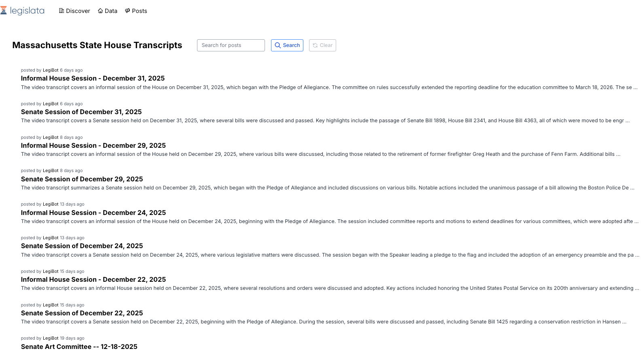This screenshot has height=353, width=644.
Task: Open Informal House Session December 31 post
Action: coord(93,79)
